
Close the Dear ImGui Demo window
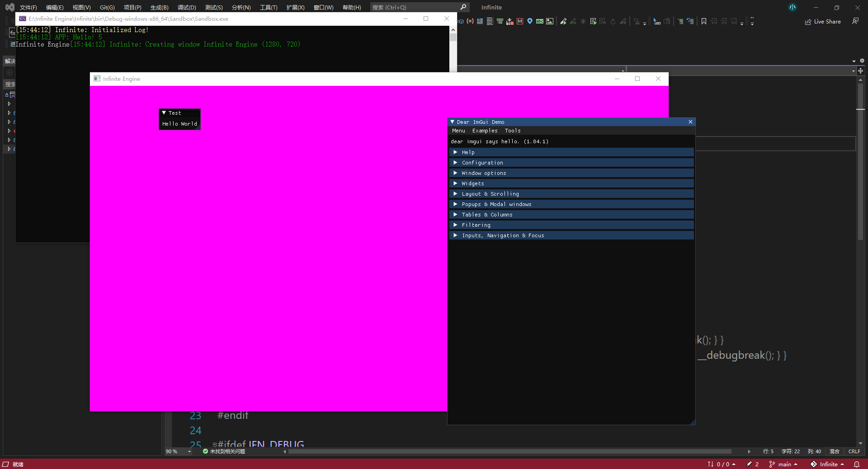pos(690,122)
